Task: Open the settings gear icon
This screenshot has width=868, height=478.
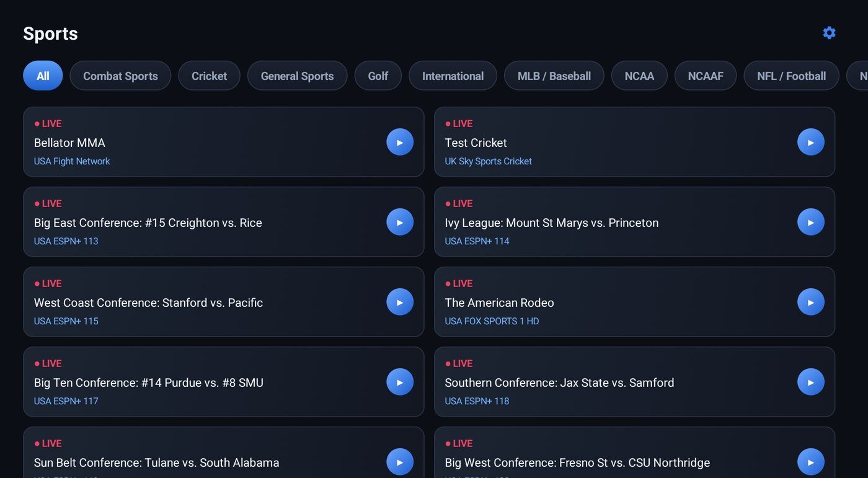Action: [x=829, y=33]
